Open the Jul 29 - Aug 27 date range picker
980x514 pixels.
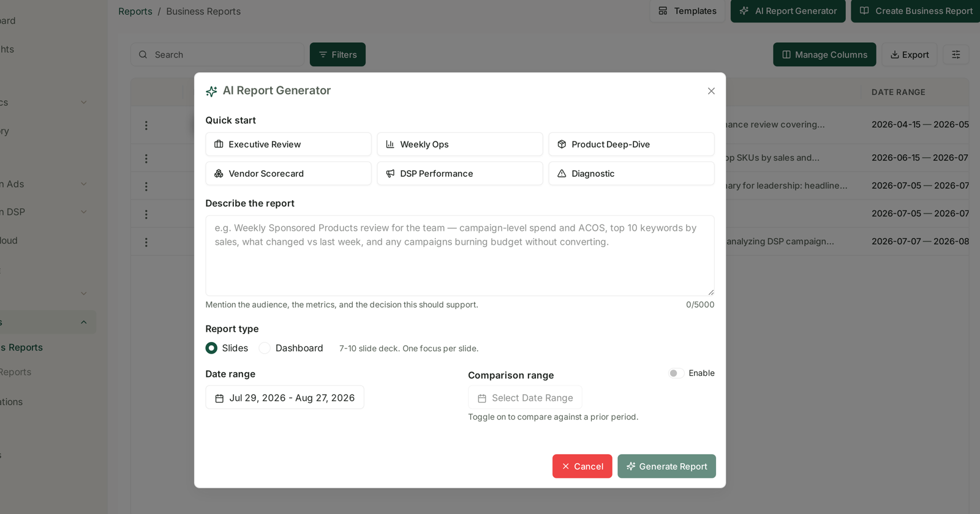pos(285,398)
